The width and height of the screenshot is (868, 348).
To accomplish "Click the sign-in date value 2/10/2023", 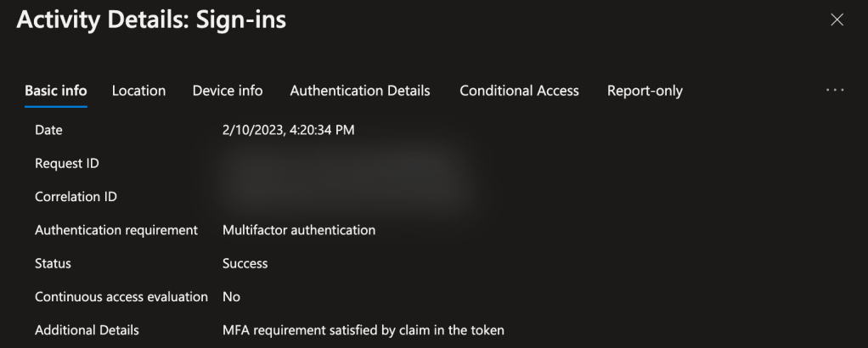I will 288,130.
